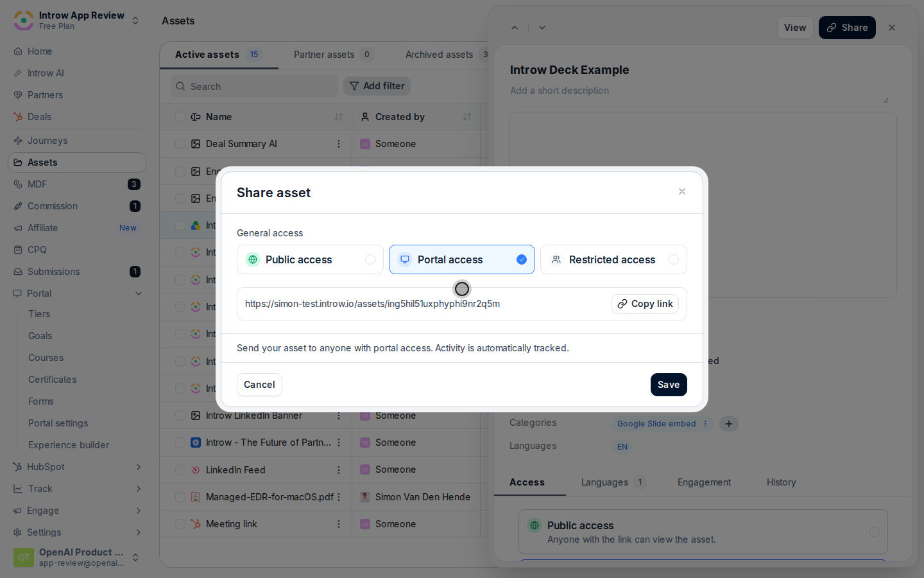Click the people icon on Restricted access
The width and height of the screenshot is (924, 578).
pyautogui.click(x=556, y=259)
